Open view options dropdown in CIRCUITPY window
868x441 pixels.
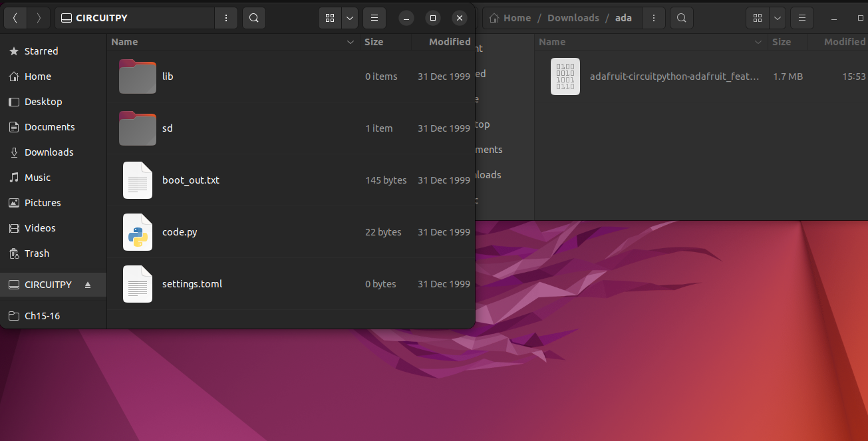(x=350, y=18)
